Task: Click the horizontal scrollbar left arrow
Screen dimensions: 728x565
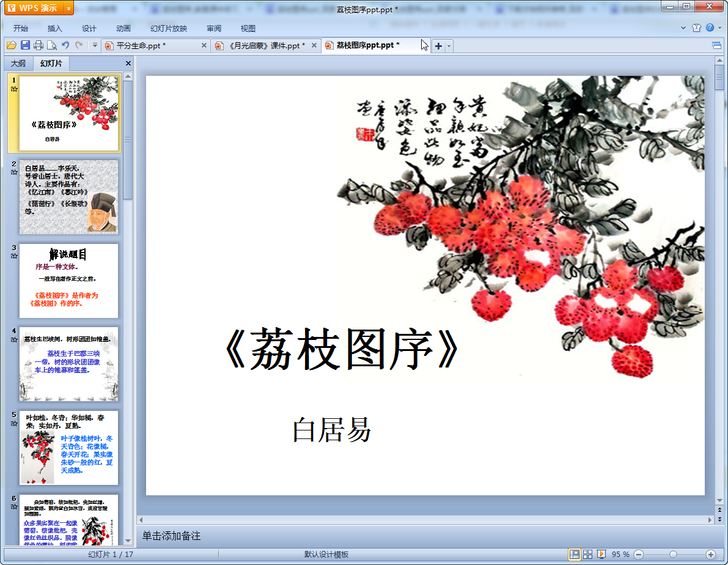Action: tap(141, 520)
